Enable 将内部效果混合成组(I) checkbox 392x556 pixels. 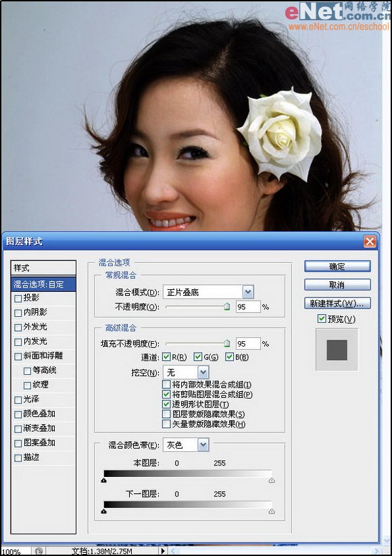coord(166,384)
